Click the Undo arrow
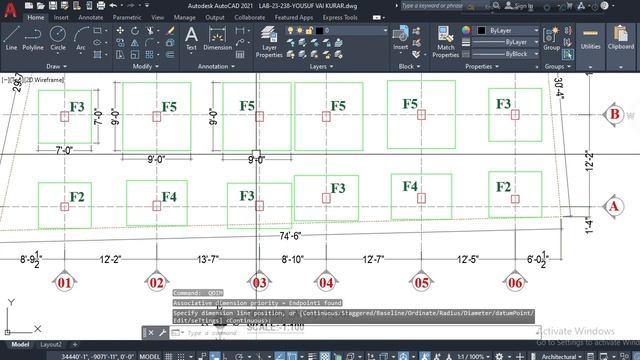Image resolution: width=640 pixels, height=360 pixels. 113,6
